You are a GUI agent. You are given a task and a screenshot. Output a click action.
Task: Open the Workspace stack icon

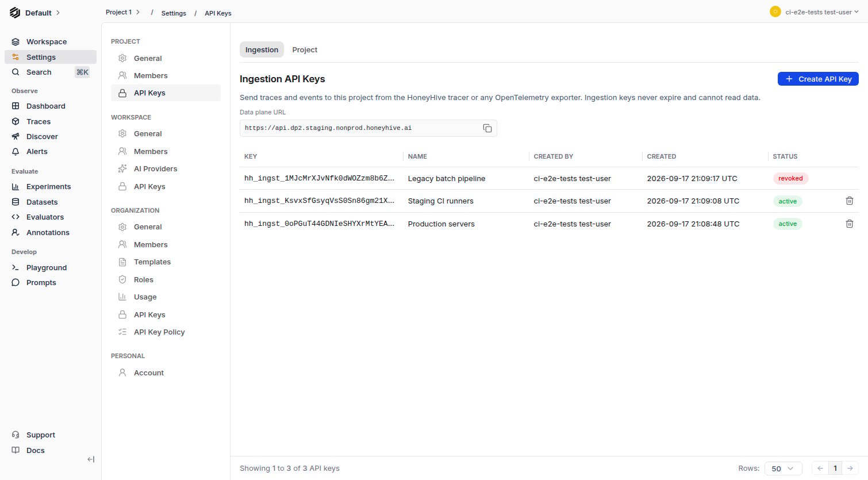[16, 42]
